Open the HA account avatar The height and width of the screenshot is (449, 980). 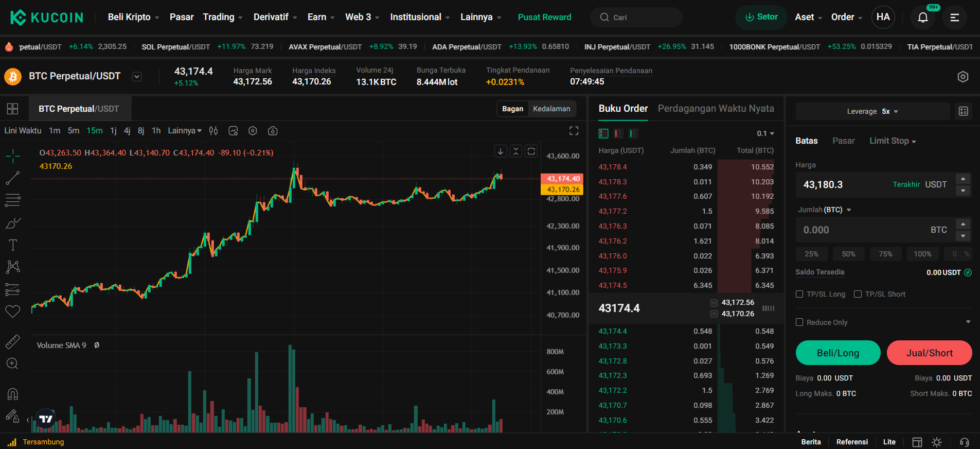click(883, 17)
